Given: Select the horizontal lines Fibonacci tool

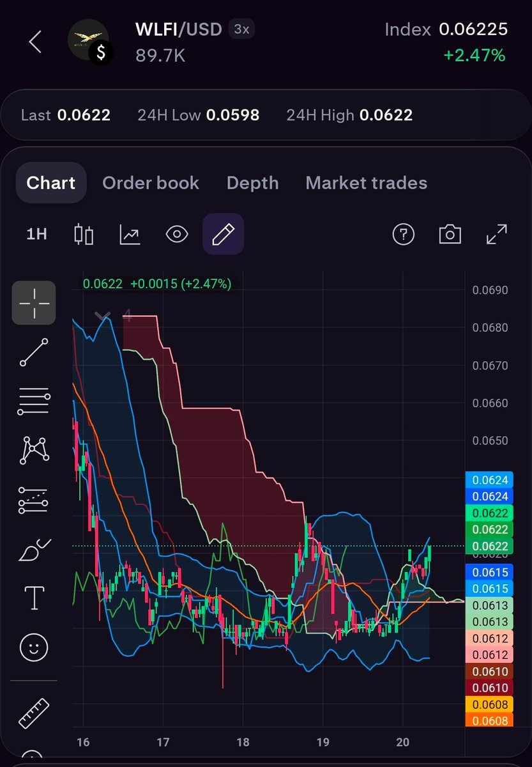Looking at the screenshot, I should (34, 401).
